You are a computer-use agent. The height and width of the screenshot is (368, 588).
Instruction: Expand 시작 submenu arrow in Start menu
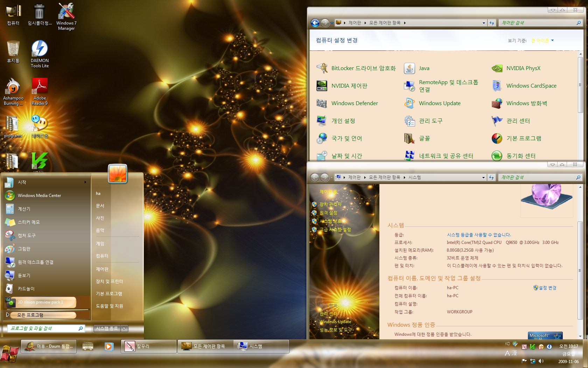85,182
